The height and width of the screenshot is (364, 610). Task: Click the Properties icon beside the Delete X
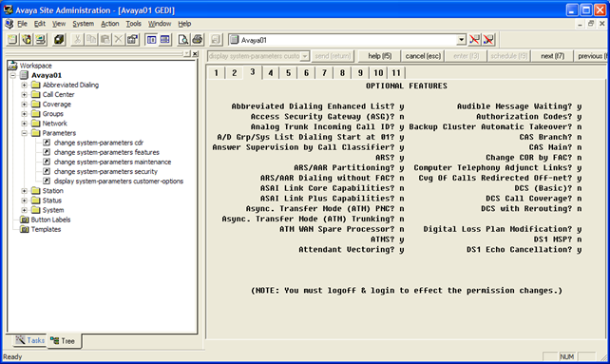click(132, 39)
